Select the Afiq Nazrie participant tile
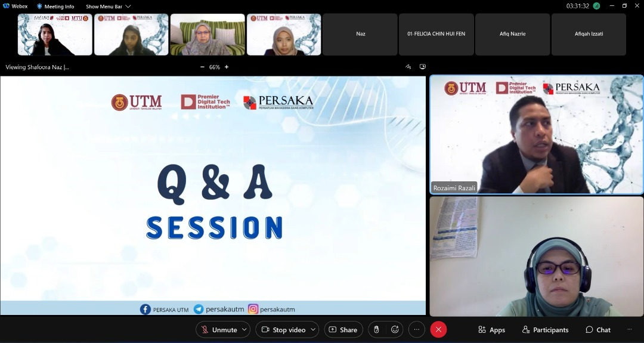 (x=513, y=34)
